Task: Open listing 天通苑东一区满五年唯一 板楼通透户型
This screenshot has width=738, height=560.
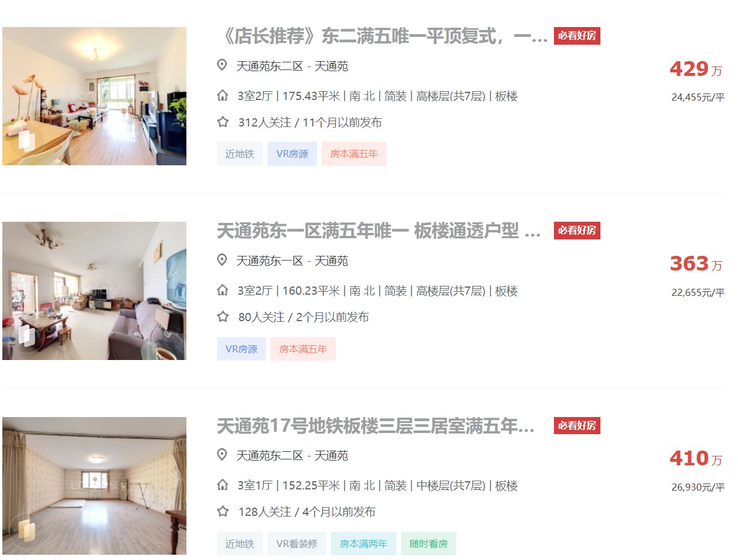Action: (379, 231)
